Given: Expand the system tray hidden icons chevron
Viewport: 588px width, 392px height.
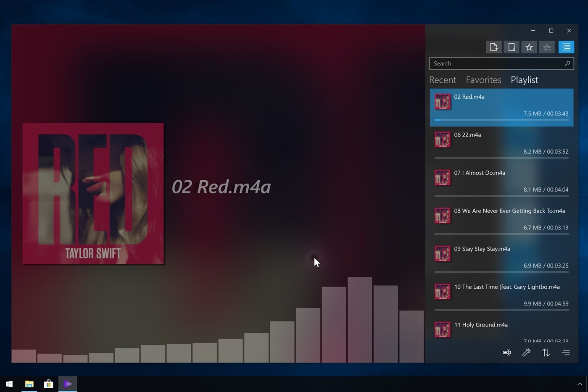Looking at the screenshot, I should (x=580, y=384).
